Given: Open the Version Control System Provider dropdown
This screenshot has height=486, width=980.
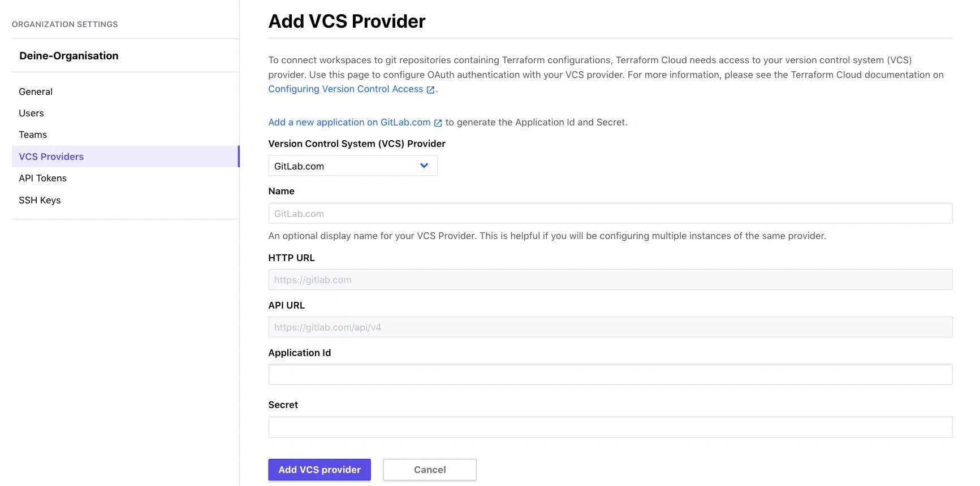Looking at the screenshot, I should point(353,166).
